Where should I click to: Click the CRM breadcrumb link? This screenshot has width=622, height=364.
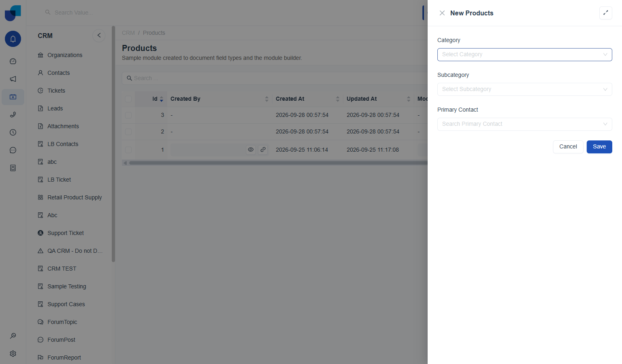128,33
